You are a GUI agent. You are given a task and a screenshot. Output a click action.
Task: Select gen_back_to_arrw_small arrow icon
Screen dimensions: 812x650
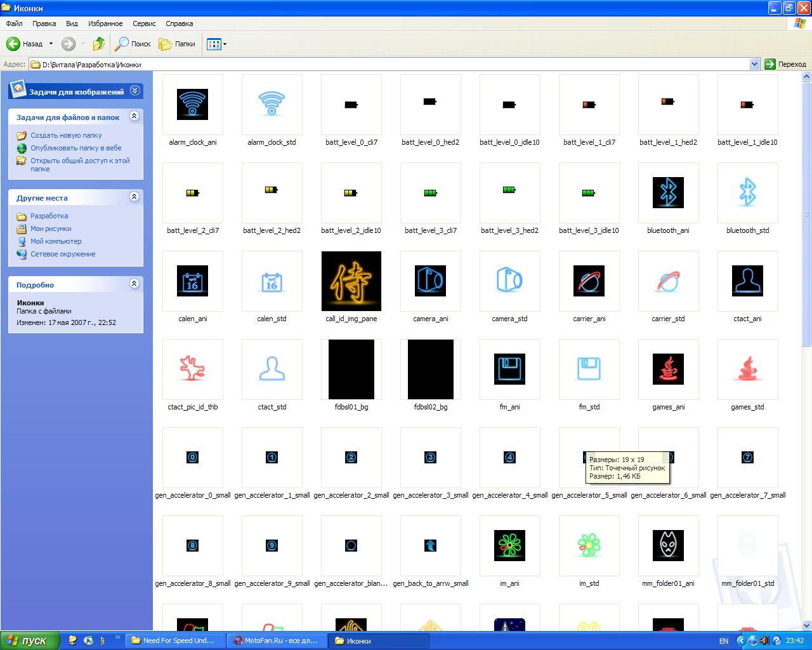[431, 546]
